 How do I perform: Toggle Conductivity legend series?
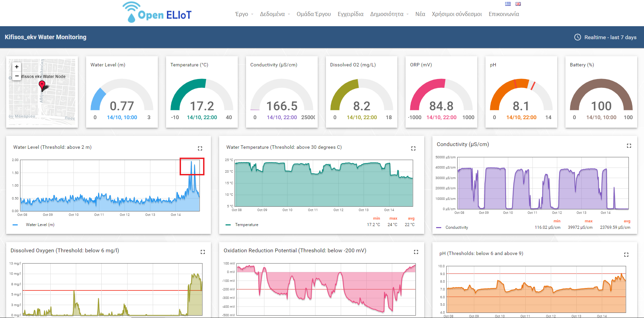coord(452,227)
